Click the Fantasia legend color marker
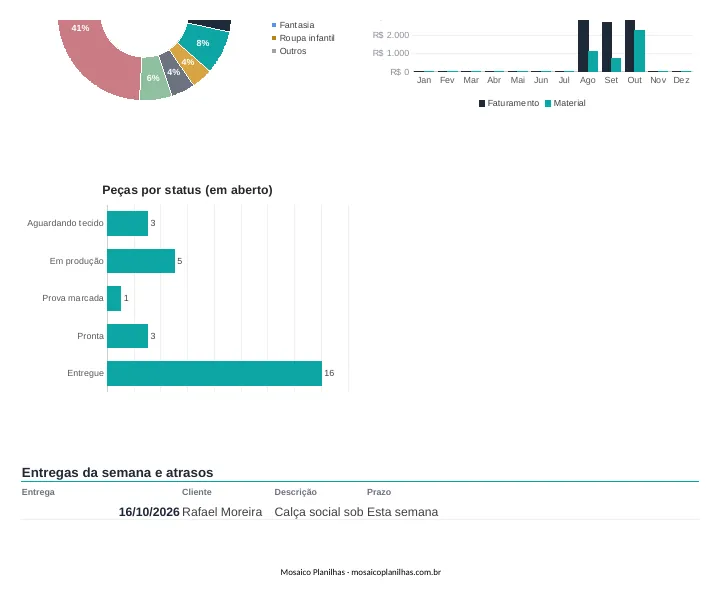719x597 pixels. point(274,25)
